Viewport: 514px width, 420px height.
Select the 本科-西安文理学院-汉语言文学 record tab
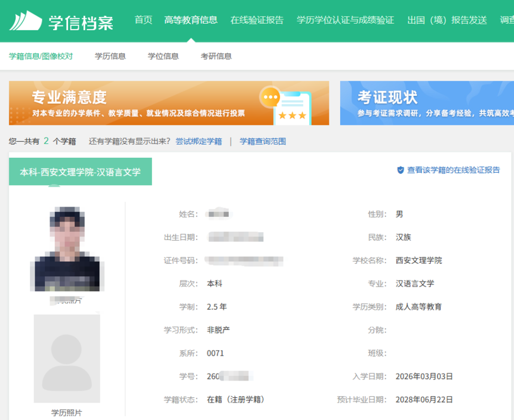point(80,172)
